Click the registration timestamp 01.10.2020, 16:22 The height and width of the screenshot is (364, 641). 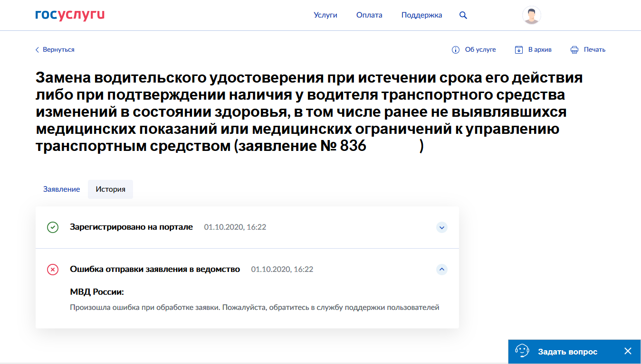tap(235, 227)
